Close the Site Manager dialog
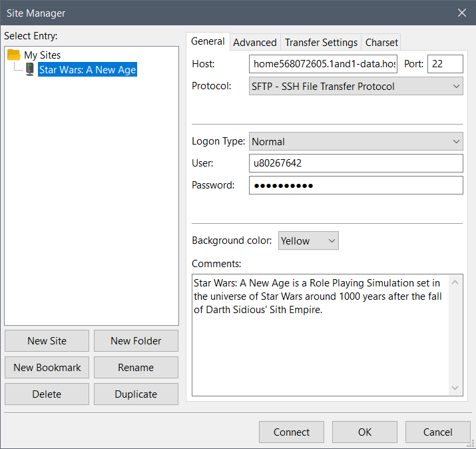The image size is (476, 449). [x=461, y=13]
